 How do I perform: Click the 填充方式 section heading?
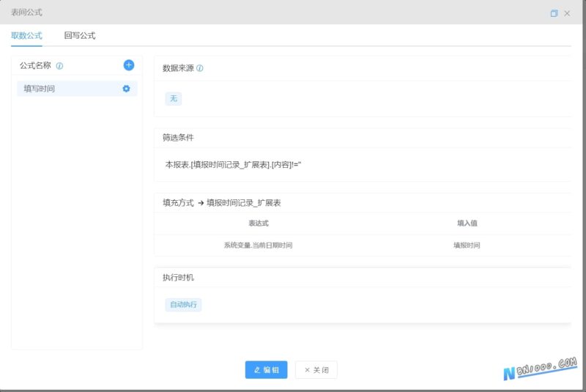click(x=178, y=202)
